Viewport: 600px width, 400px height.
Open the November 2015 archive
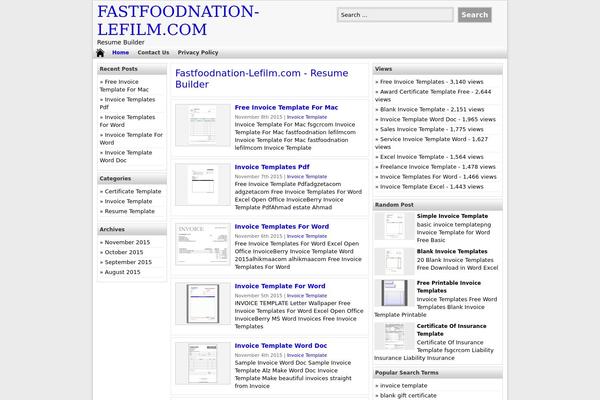[x=127, y=242]
